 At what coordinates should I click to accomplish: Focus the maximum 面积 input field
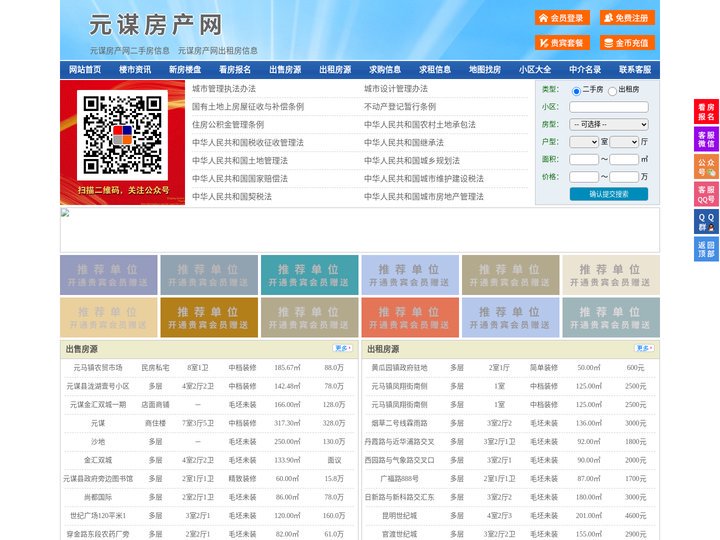(624, 159)
